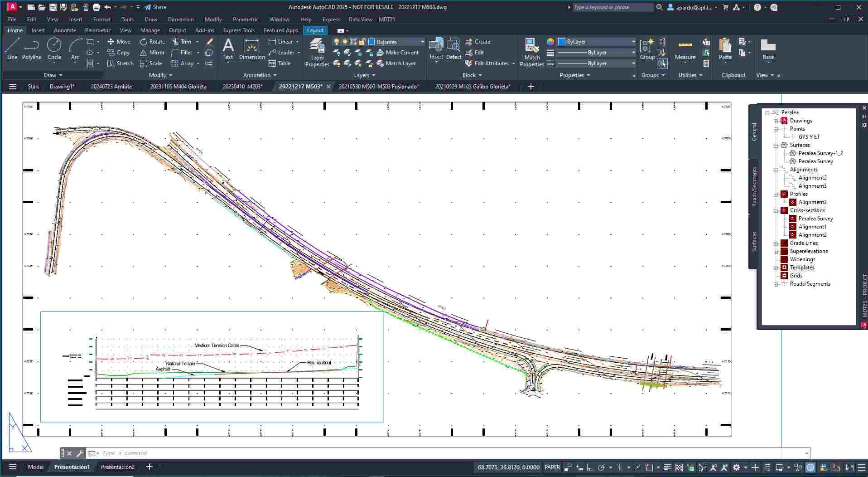Expand the Grade Lines tree node
Image resolution: width=868 pixels, height=477 pixels.
coord(776,243)
